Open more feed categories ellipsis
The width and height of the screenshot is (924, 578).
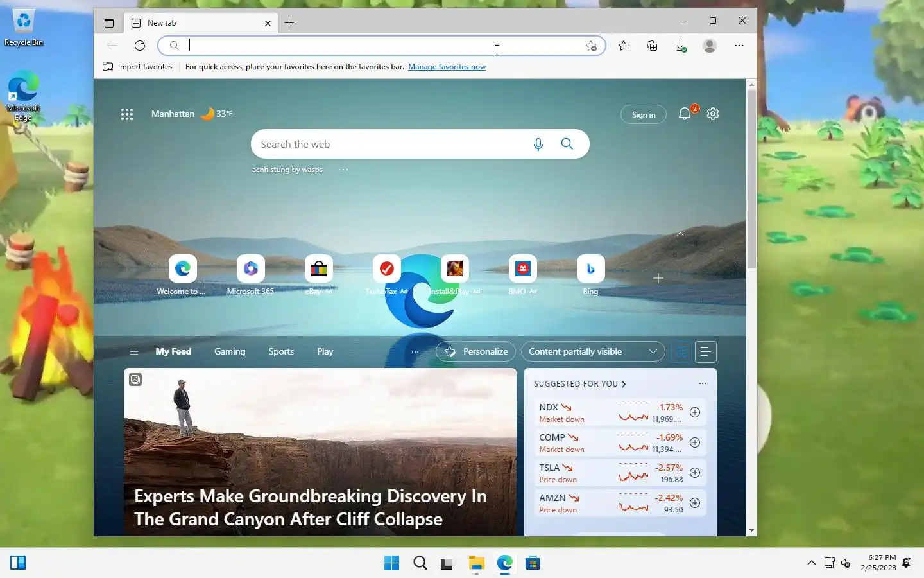click(415, 352)
